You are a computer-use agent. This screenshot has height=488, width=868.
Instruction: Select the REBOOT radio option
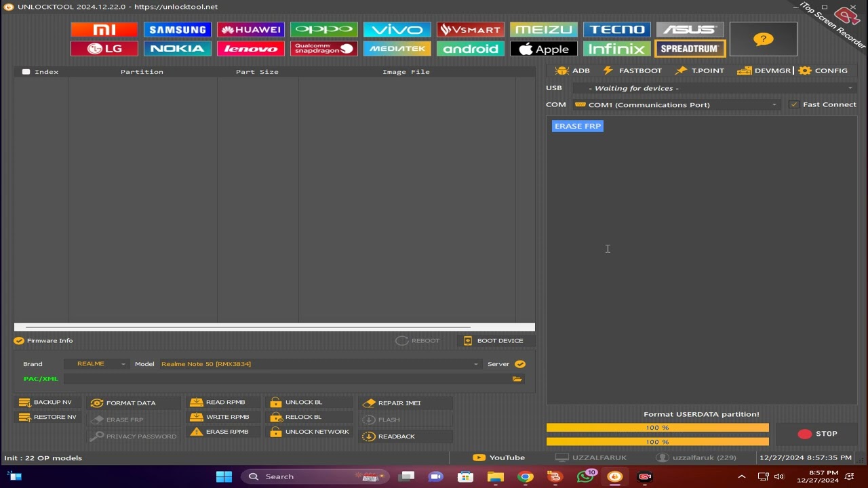(x=418, y=341)
